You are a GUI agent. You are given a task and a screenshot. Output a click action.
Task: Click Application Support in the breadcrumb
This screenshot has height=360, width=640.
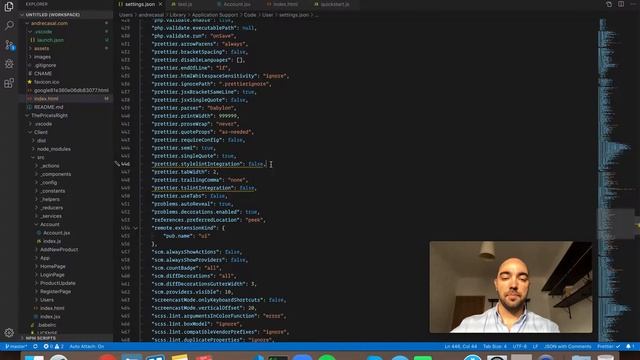[x=215, y=15]
